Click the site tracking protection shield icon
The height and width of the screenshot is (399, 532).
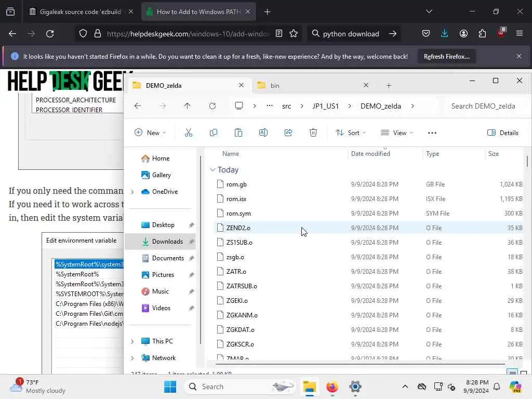pos(83,34)
